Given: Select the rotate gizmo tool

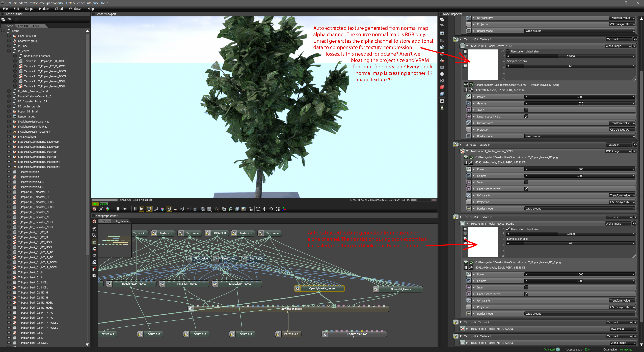Looking at the screenshot, I should [x=271, y=209].
